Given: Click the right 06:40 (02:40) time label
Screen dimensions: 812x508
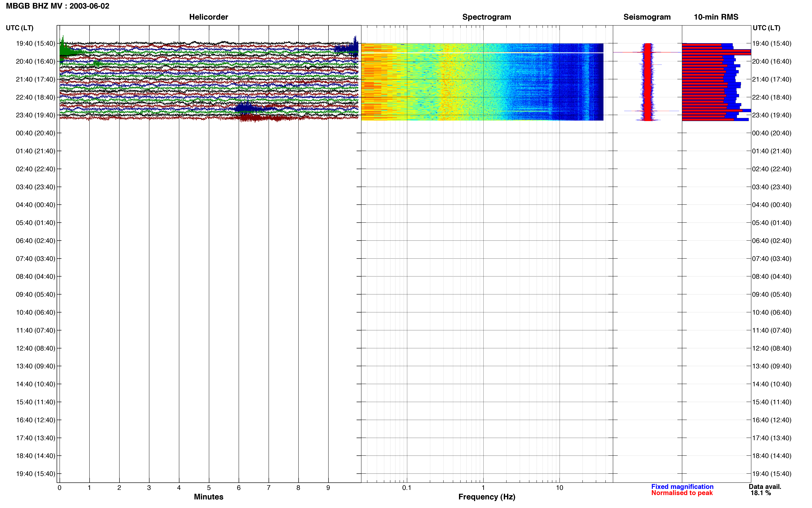Looking at the screenshot, I should coord(772,240).
